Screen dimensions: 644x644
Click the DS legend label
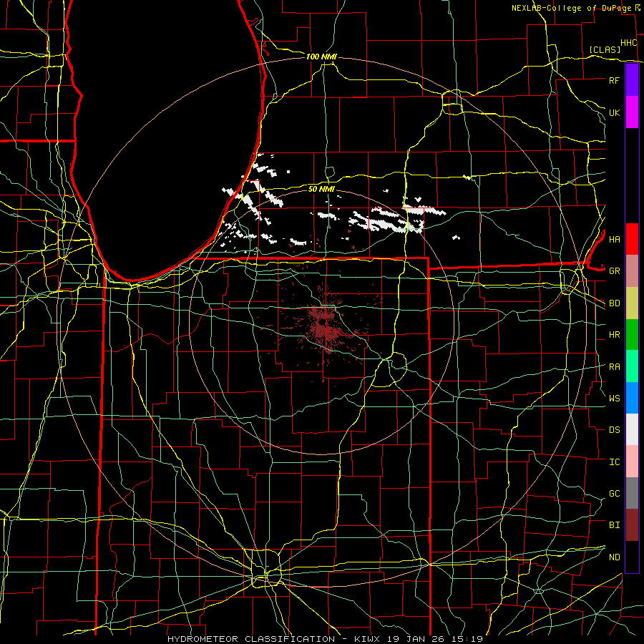coord(614,430)
